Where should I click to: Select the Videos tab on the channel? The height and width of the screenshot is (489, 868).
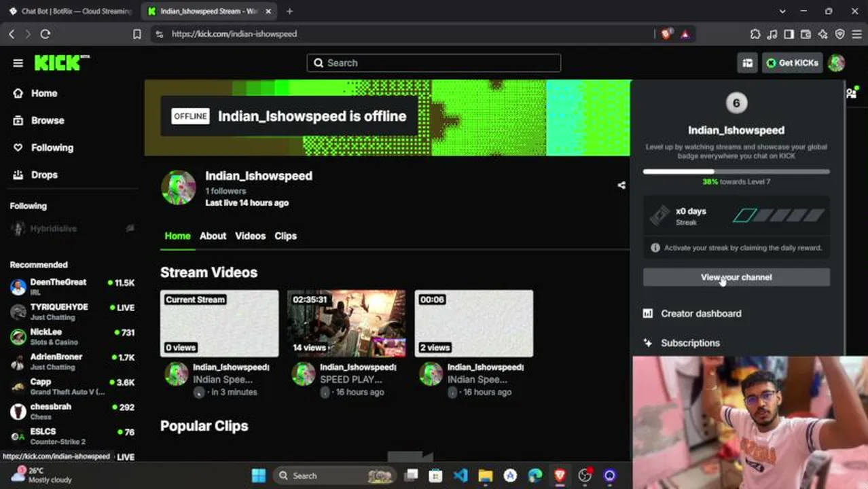(250, 236)
